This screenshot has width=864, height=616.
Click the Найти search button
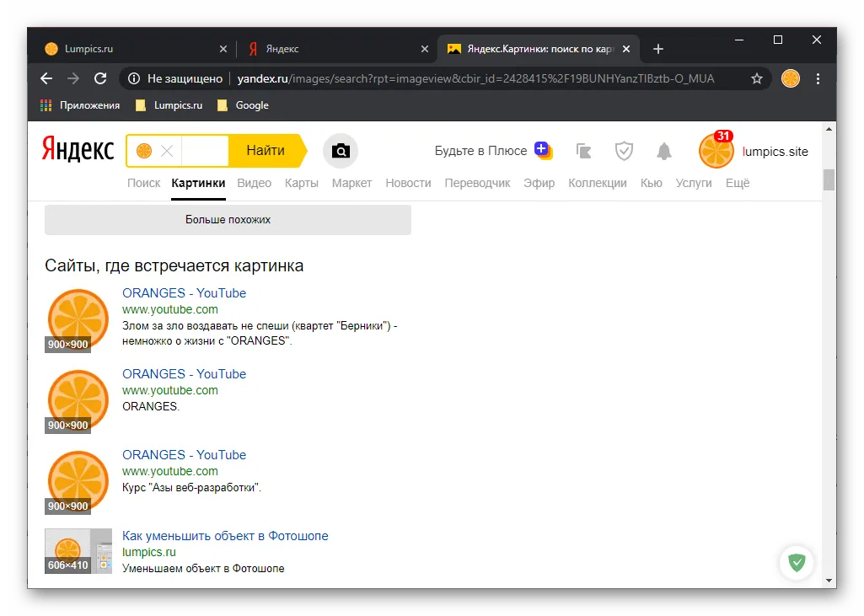click(x=266, y=151)
